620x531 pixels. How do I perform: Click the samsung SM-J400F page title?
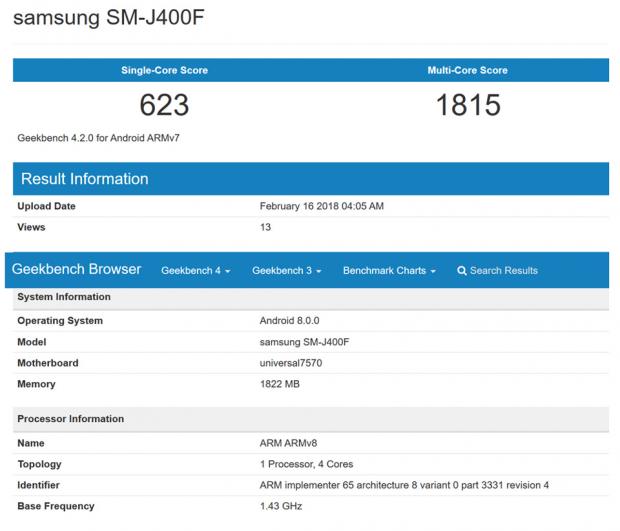pyautogui.click(x=113, y=20)
